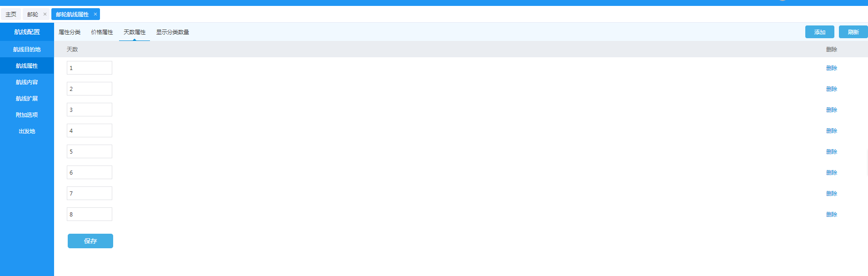The width and height of the screenshot is (868, 276).
Task: Focus the days input containing 3
Action: 90,110
